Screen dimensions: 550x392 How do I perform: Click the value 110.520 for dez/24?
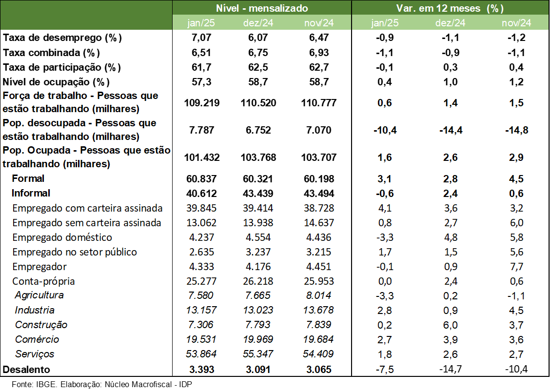(x=258, y=103)
